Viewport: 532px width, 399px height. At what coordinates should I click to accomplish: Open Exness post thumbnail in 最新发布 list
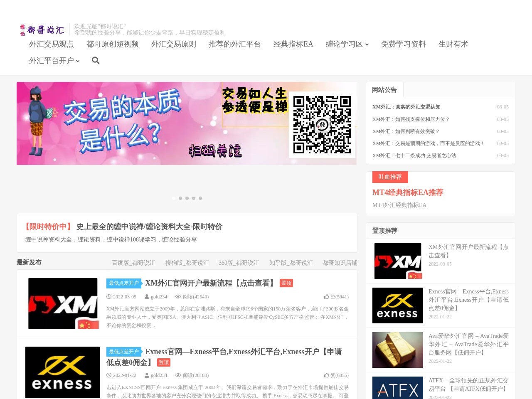(63, 372)
